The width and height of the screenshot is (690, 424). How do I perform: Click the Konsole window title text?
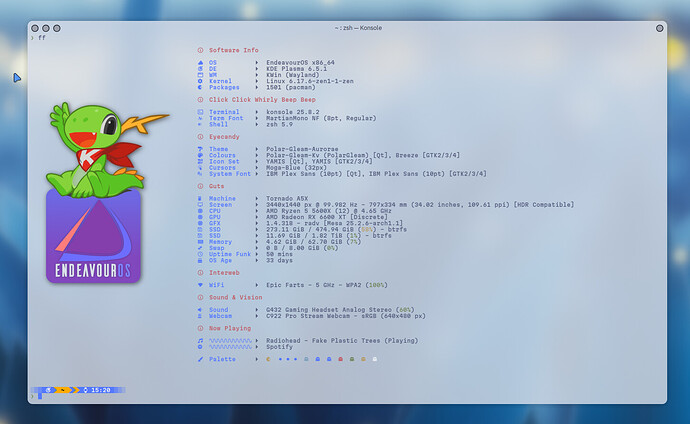(x=358, y=28)
